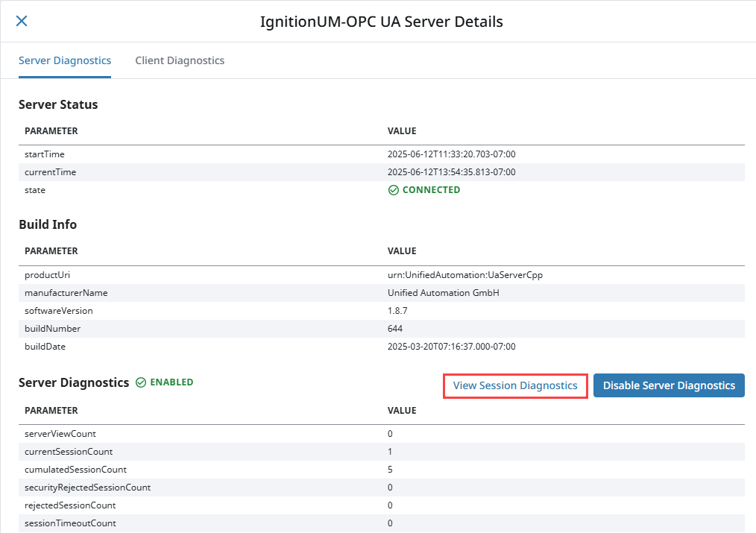Viewport: 756px width, 533px height.
Task: Select the securityRejectedSessionCount parameter cell
Action: [x=87, y=488]
